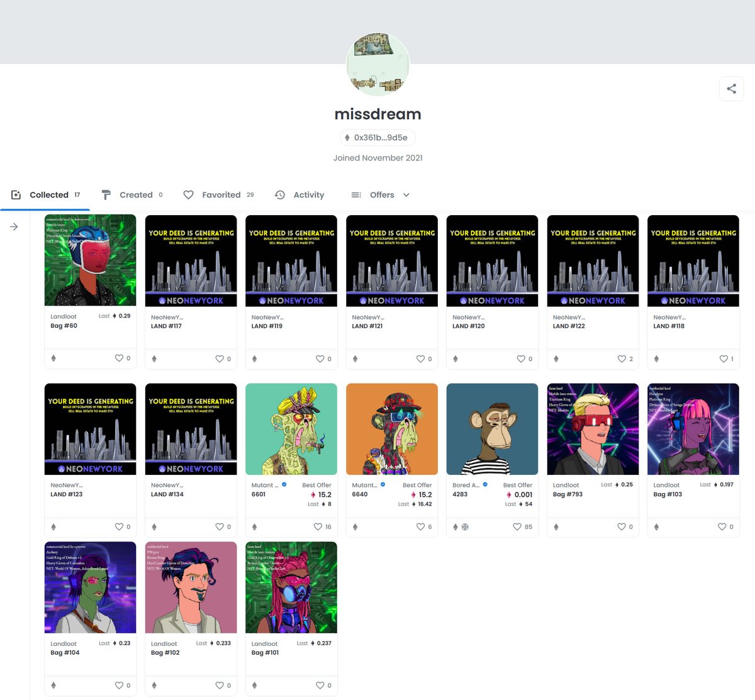This screenshot has width=755, height=700.
Task: Open the Favorited tab
Action: [218, 195]
